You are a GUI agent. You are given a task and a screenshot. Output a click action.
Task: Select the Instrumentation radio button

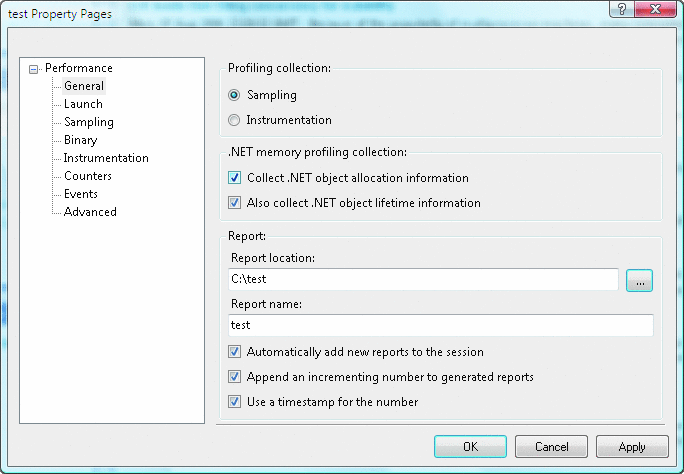pos(234,120)
